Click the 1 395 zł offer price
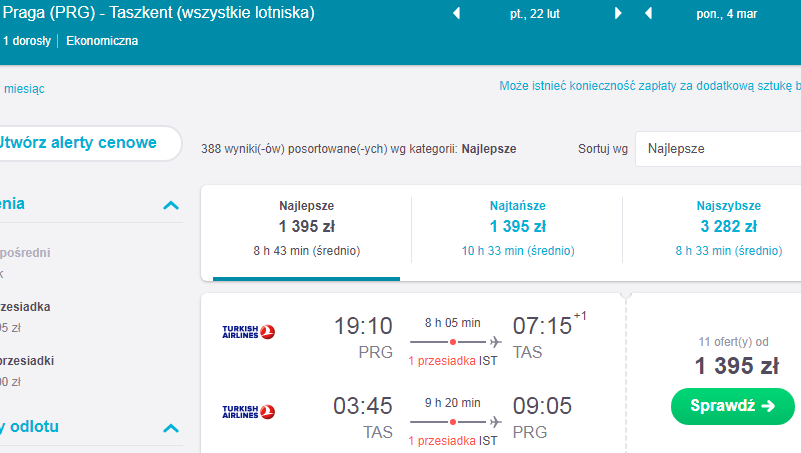This screenshot has width=801, height=453. pyautogui.click(x=737, y=366)
